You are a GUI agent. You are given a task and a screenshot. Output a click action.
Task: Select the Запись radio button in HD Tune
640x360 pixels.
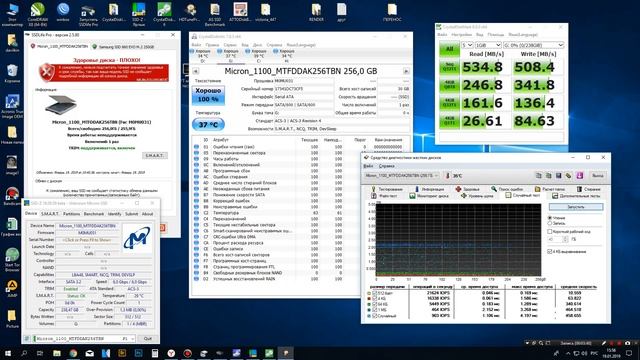coord(550,223)
